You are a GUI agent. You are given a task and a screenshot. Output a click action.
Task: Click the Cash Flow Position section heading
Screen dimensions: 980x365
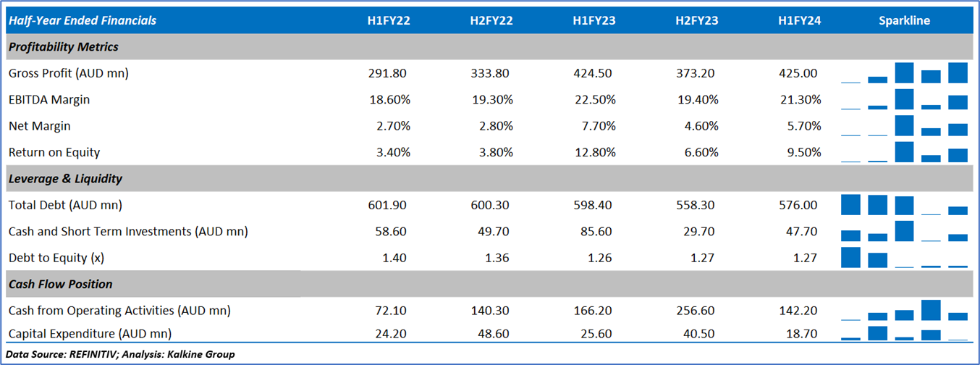61,284
